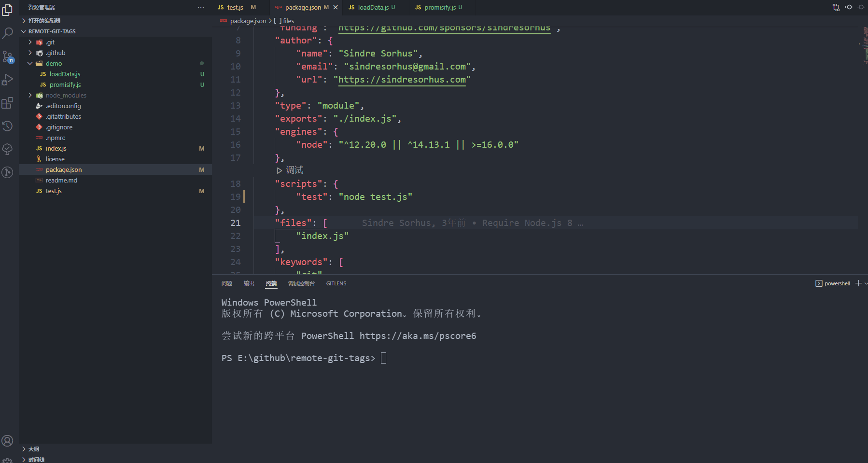Switch to the 输出 panel tab
This screenshot has height=463, width=868.
(249, 283)
